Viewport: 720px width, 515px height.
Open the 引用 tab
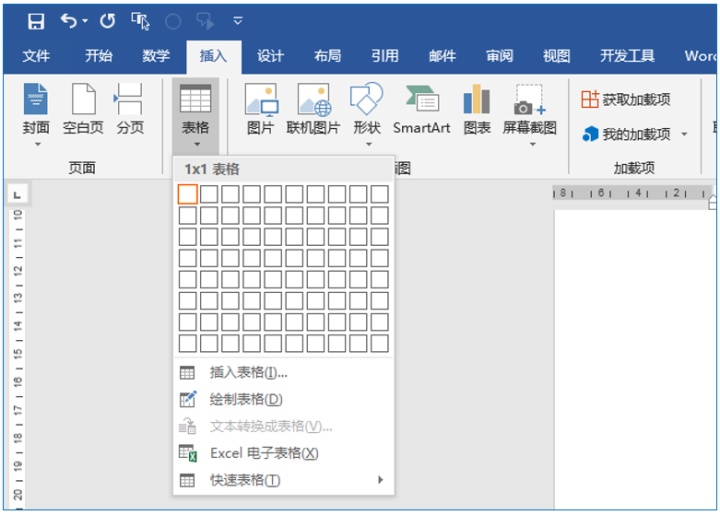coord(385,56)
